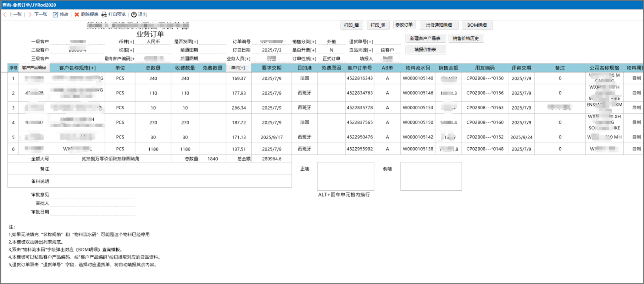This screenshot has width=644, height=284.
Task: Open the BOM明细 view
Action: (x=477, y=25)
